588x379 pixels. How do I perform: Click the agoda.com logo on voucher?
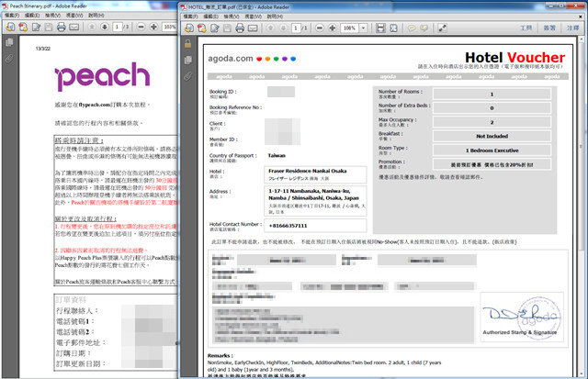click(252, 59)
